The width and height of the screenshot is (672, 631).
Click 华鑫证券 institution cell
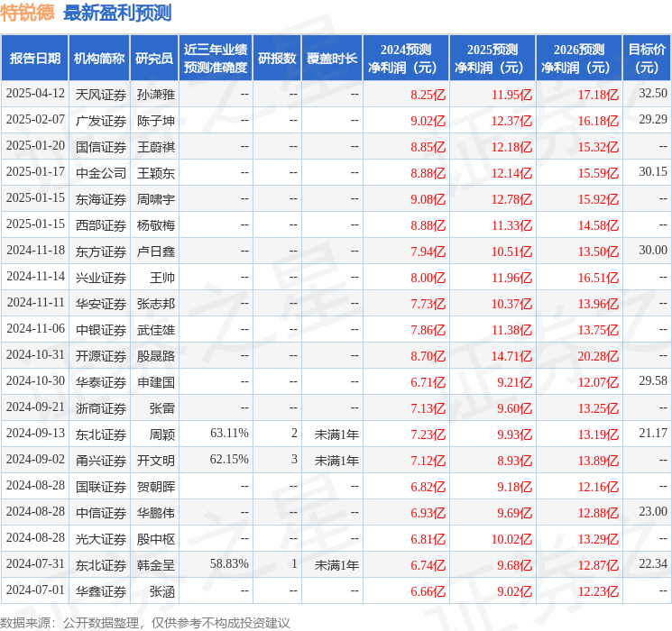[x=101, y=590]
